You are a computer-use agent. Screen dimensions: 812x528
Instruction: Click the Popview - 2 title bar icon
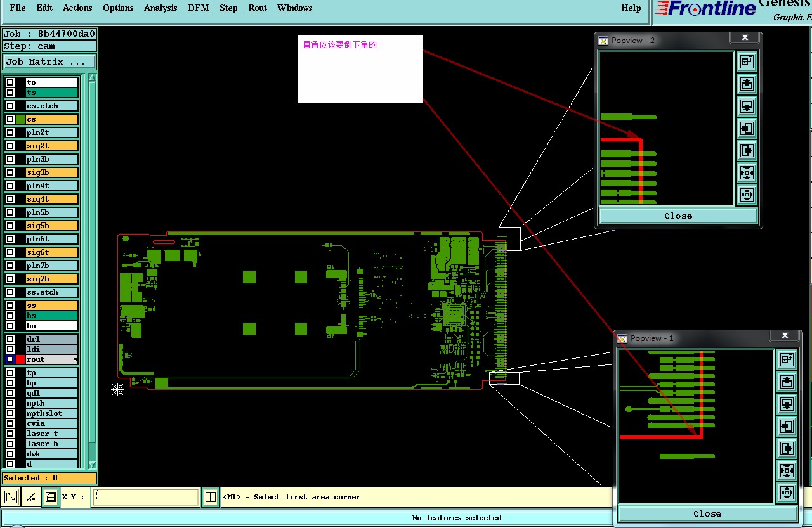[x=603, y=40]
